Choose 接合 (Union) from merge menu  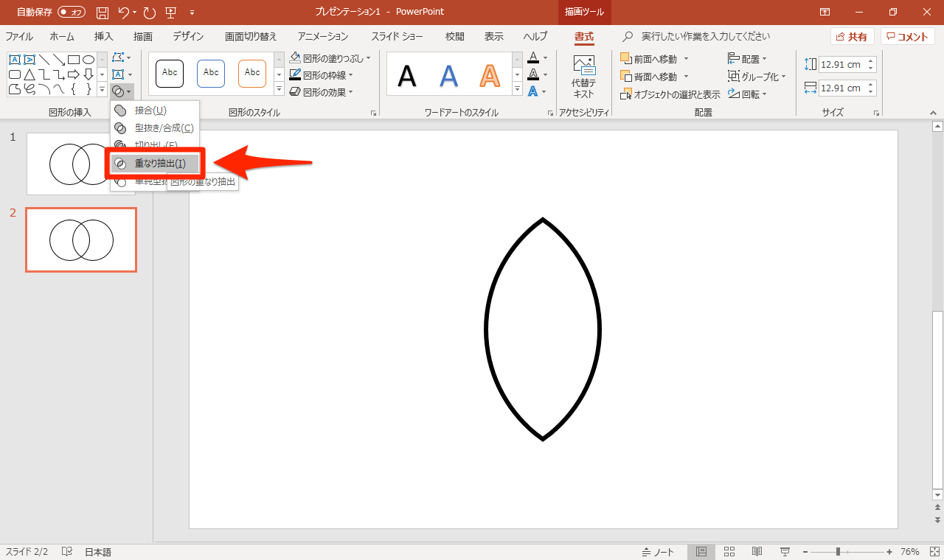[155, 111]
